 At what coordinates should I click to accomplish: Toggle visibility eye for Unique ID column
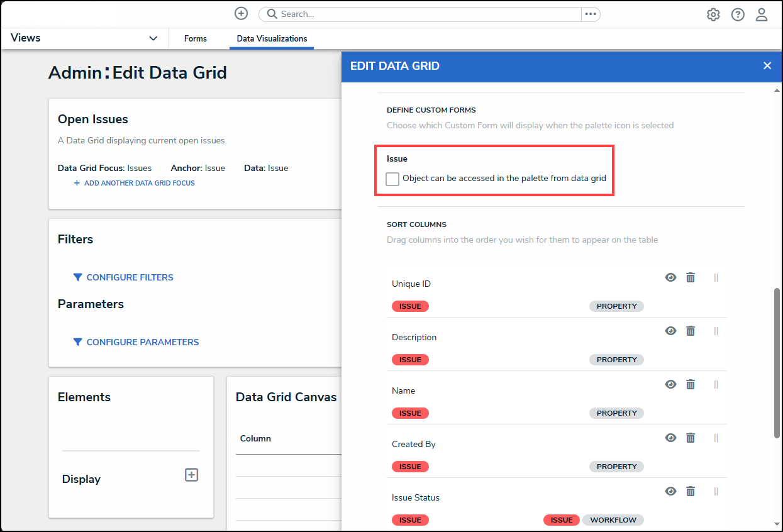[x=671, y=277]
